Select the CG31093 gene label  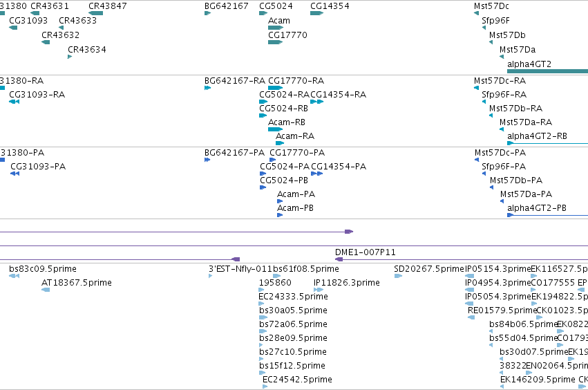28,20
